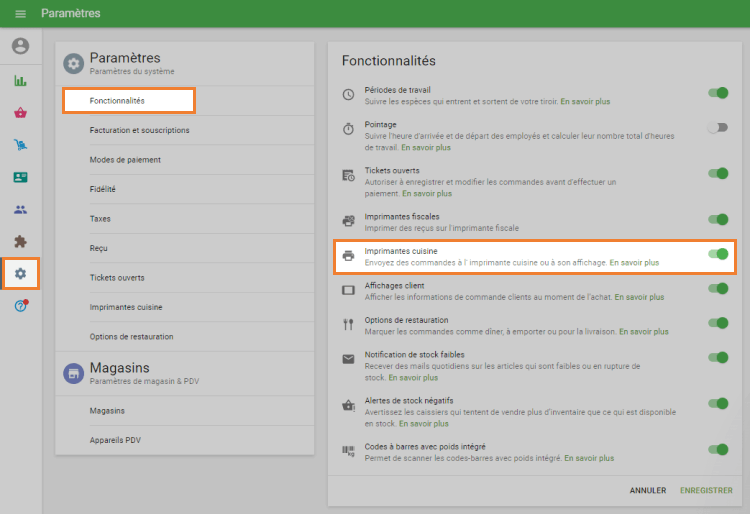Click the help icon in sidebar

20,305
